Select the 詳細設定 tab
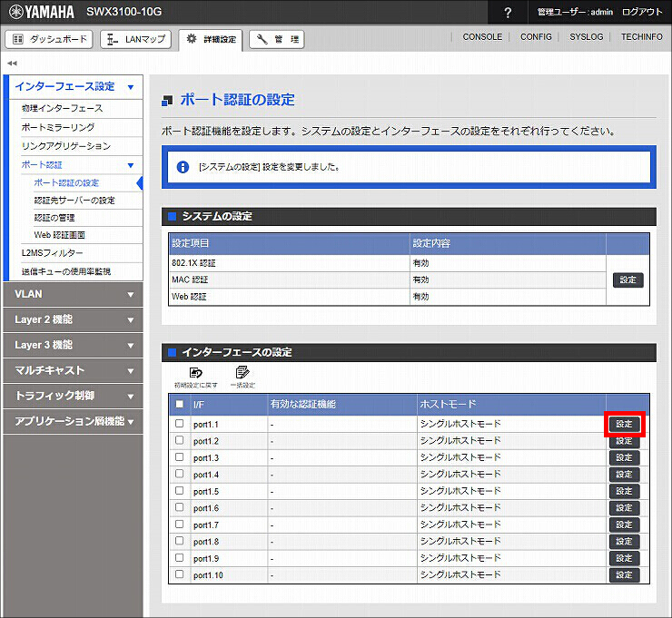 pyautogui.click(x=211, y=39)
